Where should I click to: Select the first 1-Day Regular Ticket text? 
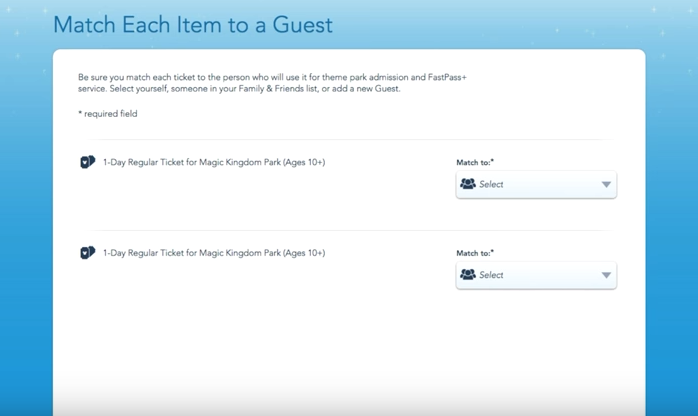click(x=214, y=162)
